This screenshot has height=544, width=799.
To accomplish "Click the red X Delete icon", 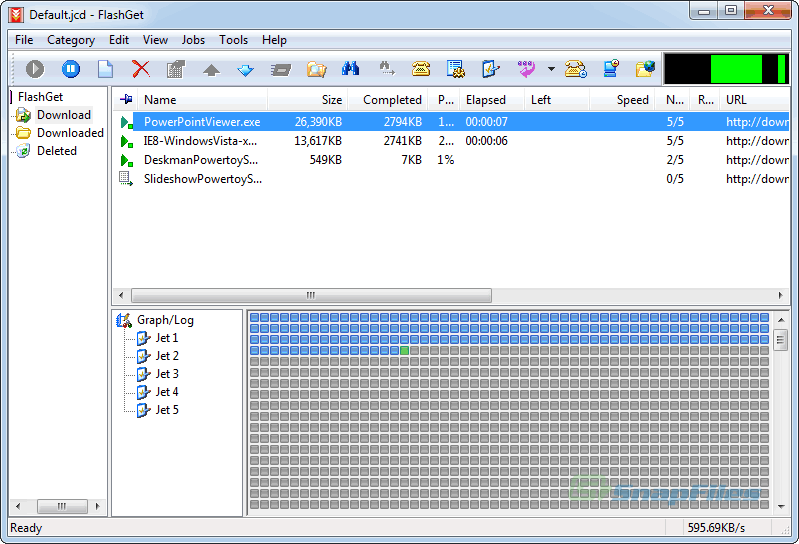I will 141,69.
